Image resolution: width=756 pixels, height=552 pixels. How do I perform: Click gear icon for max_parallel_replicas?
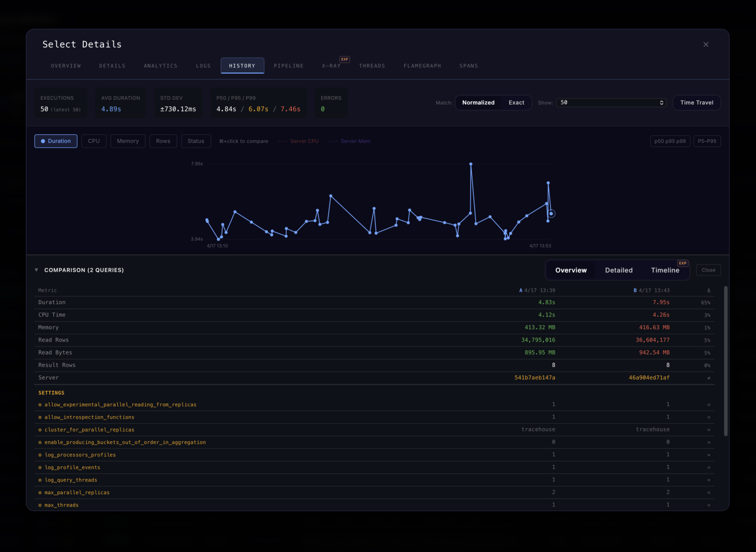(x=40, y=493)
